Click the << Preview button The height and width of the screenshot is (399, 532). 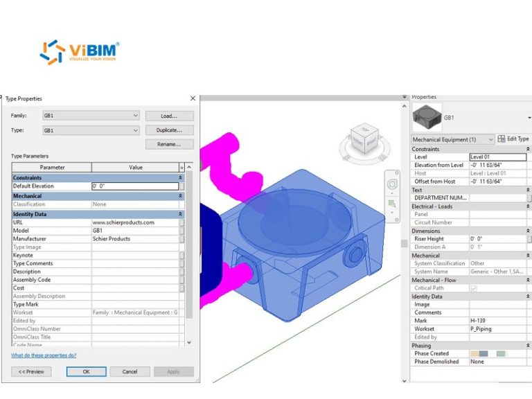pyautogui.click(x=31, y=371)
